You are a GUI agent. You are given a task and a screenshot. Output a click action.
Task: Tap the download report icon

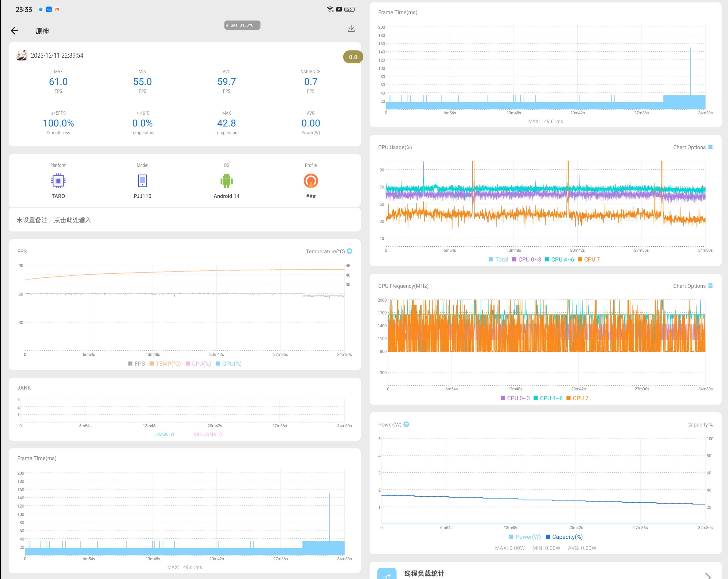pyautogui.click(x=351, y=29)
